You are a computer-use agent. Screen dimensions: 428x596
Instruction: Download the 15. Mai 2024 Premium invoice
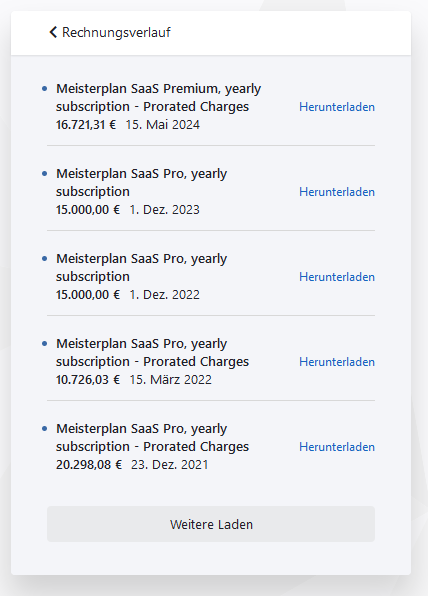(x=337, y=107)
